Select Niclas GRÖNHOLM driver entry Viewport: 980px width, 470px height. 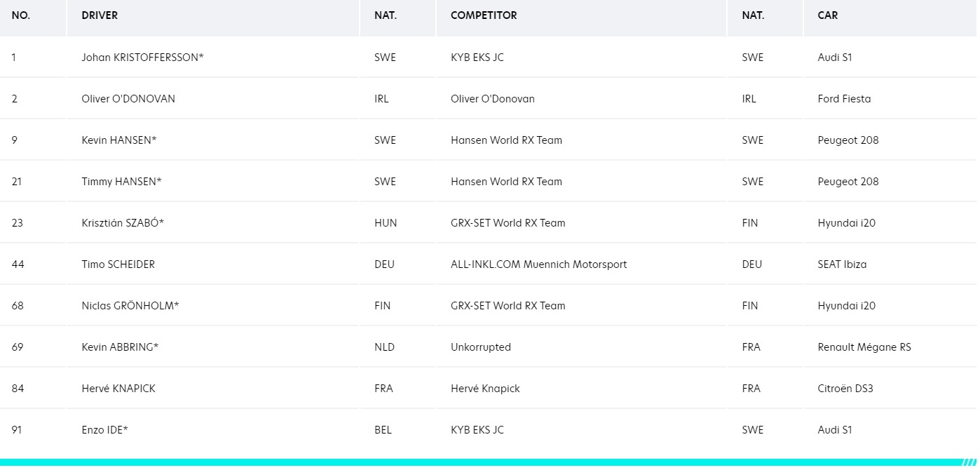130,306
